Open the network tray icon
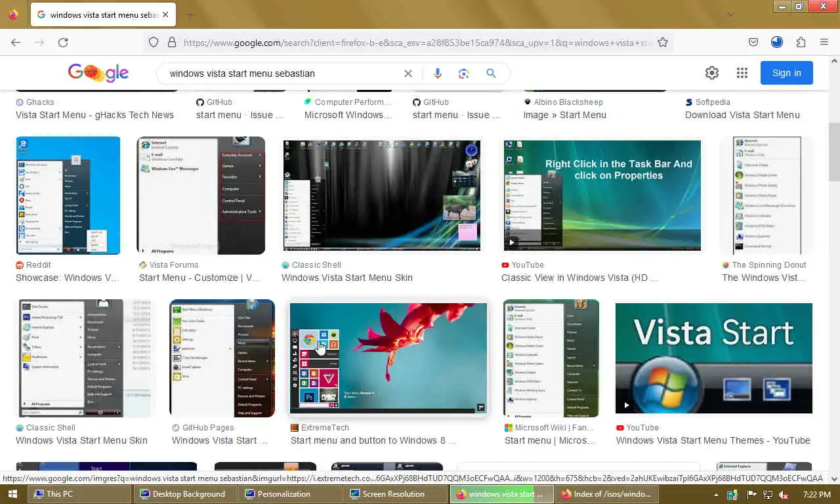The height and width of the screenshot is (504, 840). (x=768, y=494)
